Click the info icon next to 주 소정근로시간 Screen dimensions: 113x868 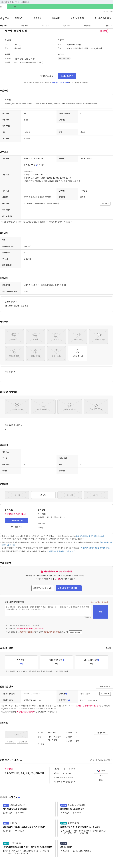(x=37, y=165)
